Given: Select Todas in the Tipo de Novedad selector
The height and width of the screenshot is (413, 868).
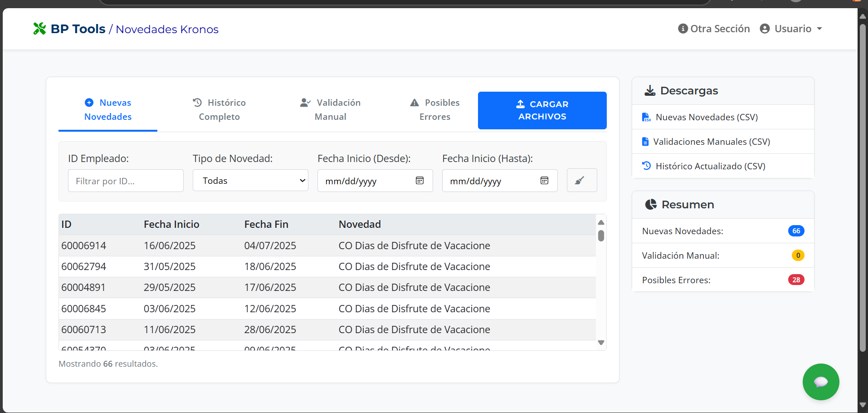Looking at the screenshot, I should click(x=250, y=180).
